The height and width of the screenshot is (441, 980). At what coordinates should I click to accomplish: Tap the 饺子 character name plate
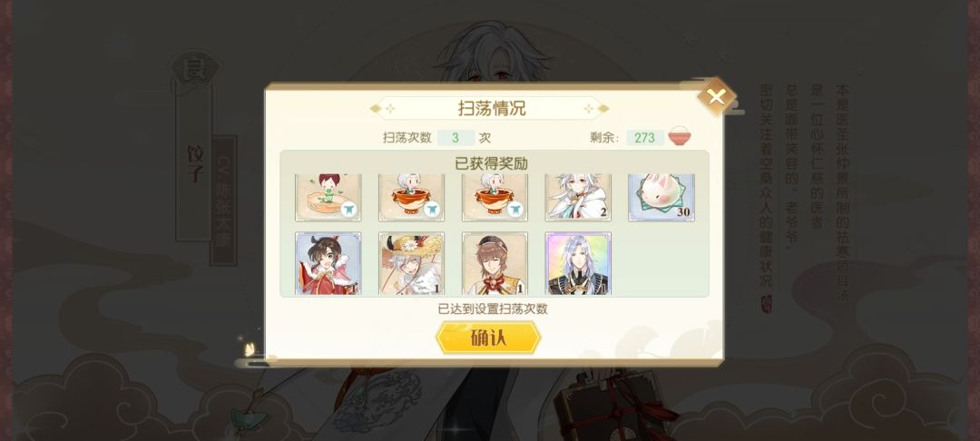tap(194, 163)
